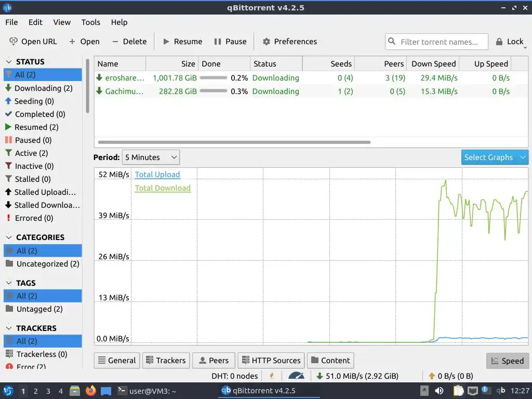Click the Downloading filter arrow icon

point(8,88)
